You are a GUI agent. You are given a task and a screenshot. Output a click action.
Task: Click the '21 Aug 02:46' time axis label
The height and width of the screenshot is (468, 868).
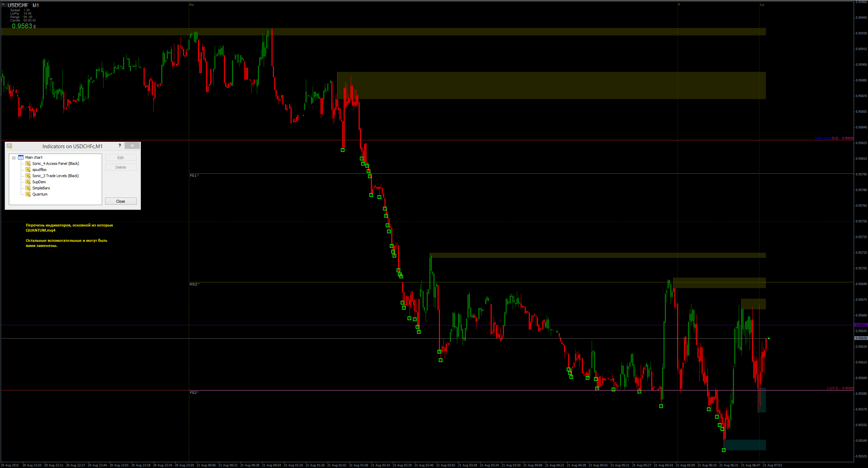424,465
